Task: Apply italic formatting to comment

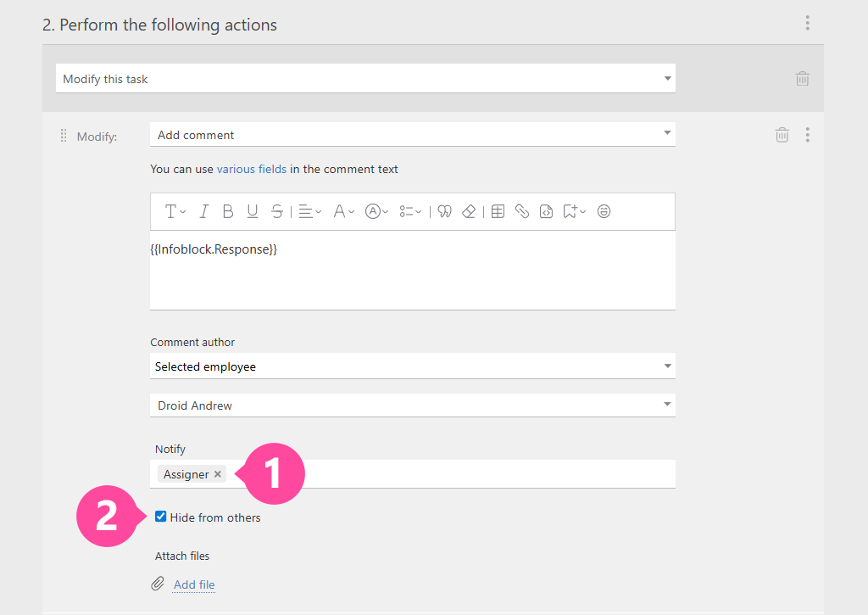Action: click(203, 211)
